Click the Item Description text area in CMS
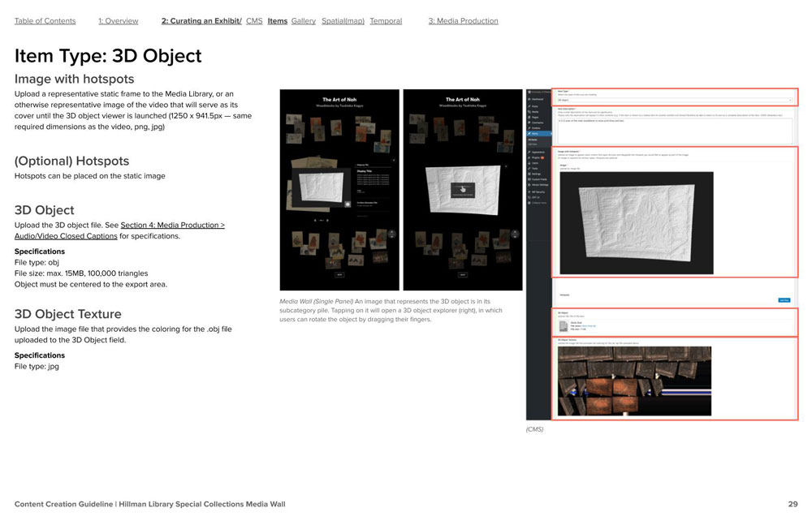 point(675,130)
